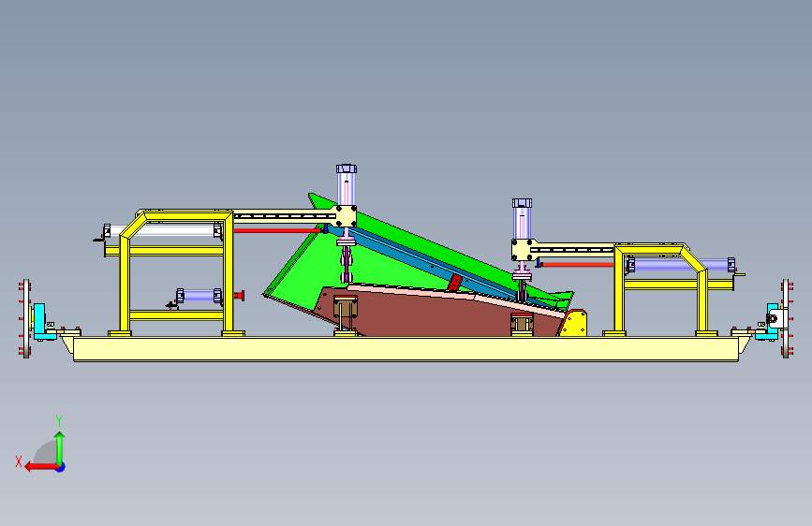Click the green Y axis arrow of the triad
This screenshot has height=526, width=812.
60,448
